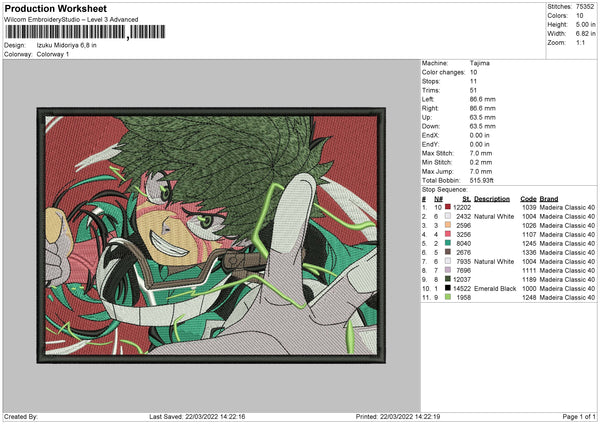Click thread code 1039 in stop sequence
The height and width of the screenshot is (424, 600).
529,207
